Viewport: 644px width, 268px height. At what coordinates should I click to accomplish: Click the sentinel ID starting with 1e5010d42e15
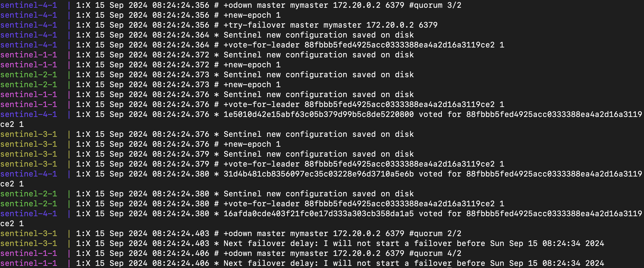(319, 114)
